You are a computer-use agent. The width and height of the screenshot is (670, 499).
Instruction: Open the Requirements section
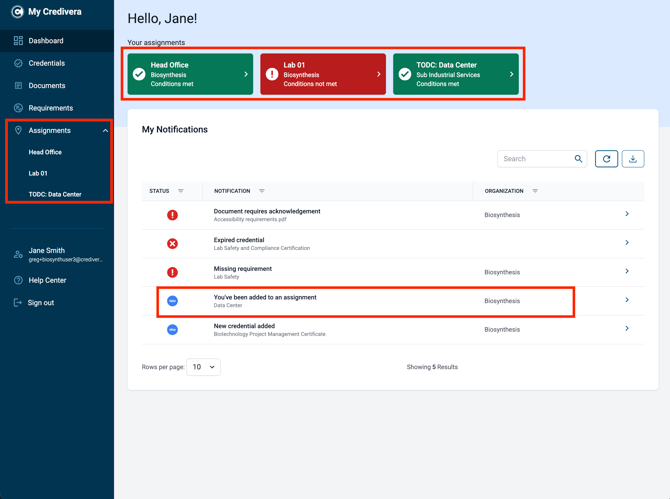[57, 108]
